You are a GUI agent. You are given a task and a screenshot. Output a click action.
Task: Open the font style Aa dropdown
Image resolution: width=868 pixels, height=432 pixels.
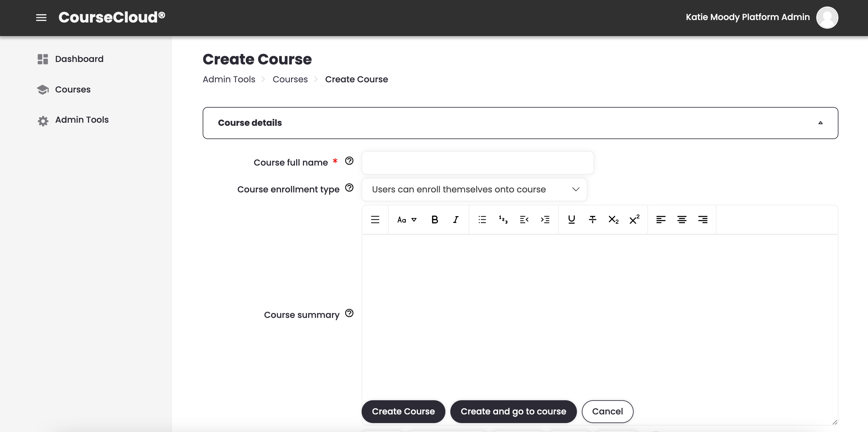(407, 220)
